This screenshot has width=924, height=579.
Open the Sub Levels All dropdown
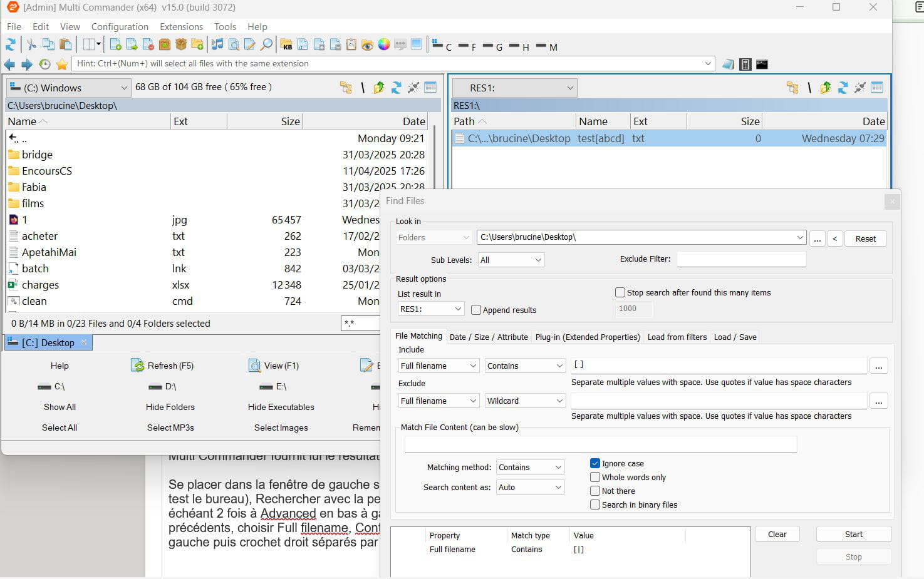pos(511,260)
